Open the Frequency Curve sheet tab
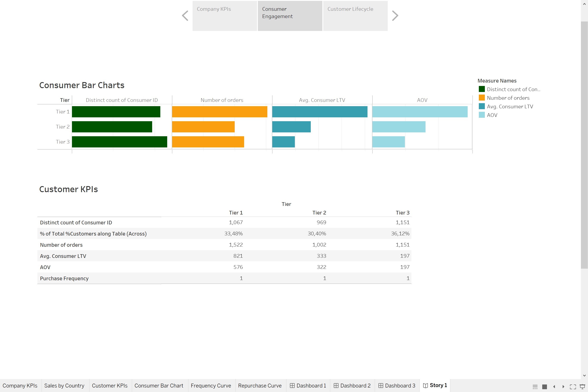 (211, 386)
